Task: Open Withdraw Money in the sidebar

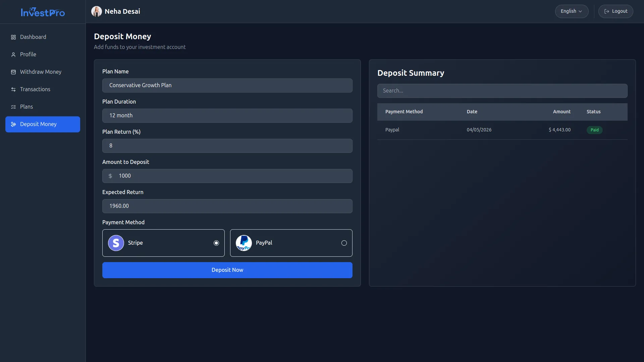Action: [x=43, y=72]
